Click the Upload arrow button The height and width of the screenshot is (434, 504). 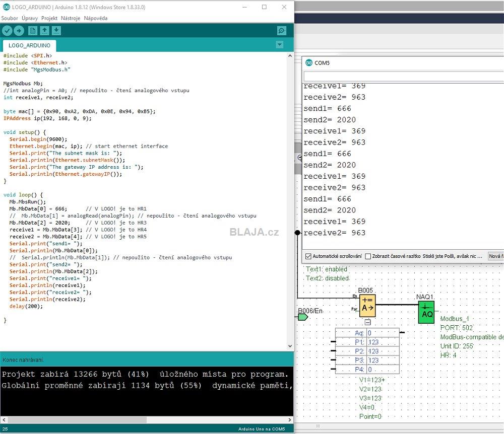click(19, 31)
